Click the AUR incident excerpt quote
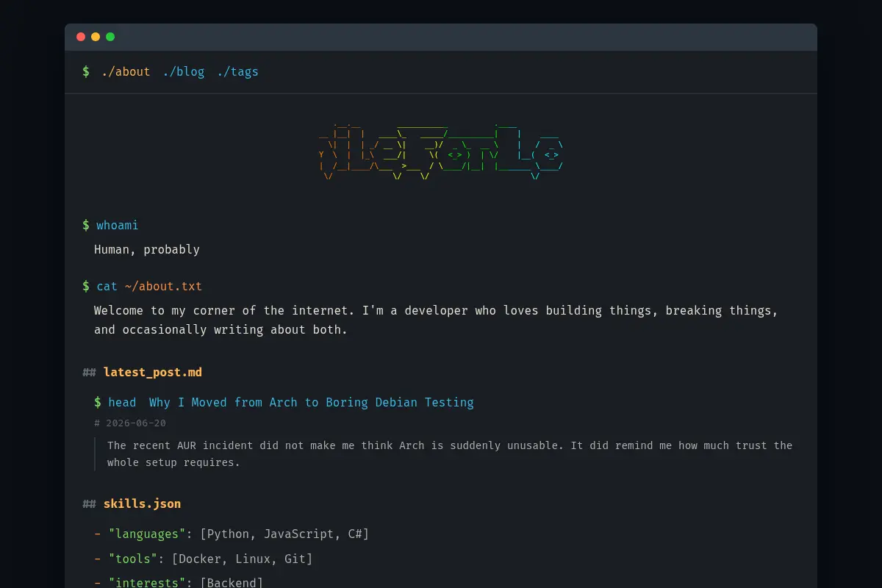The height and width of the screenshot is (588, 882). click(x=450, y=454)
